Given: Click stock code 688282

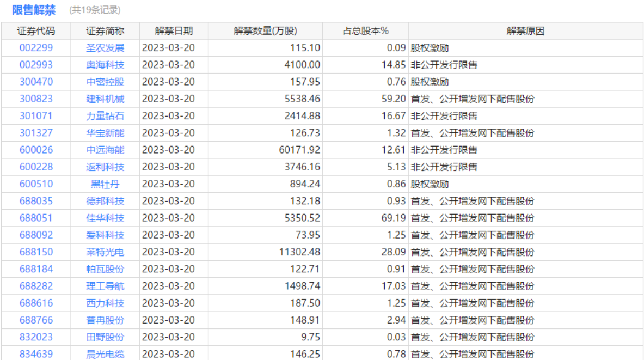Looking at the screenshot, I should [36, 286].
